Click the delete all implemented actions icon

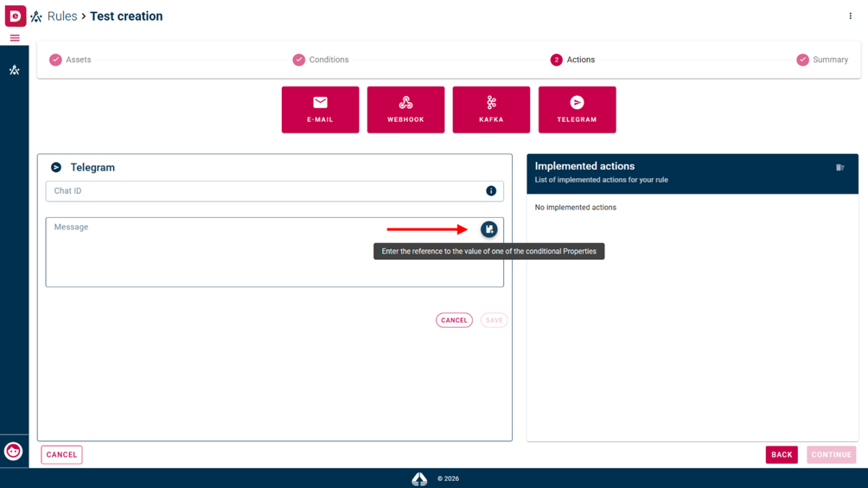[839, 167]
